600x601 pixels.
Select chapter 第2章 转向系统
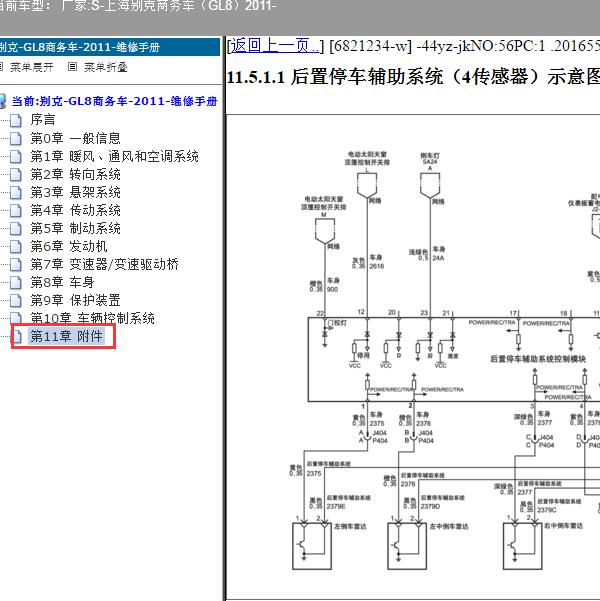pos(76,174)
